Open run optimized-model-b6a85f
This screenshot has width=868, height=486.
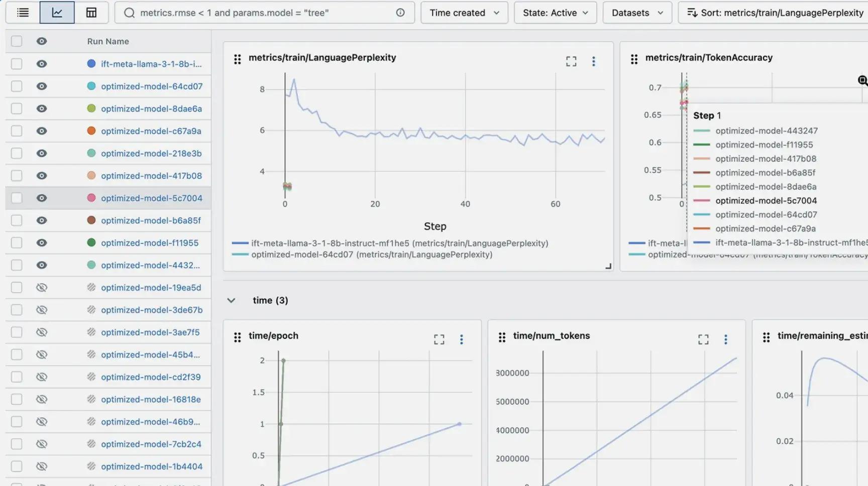[151, 220]
